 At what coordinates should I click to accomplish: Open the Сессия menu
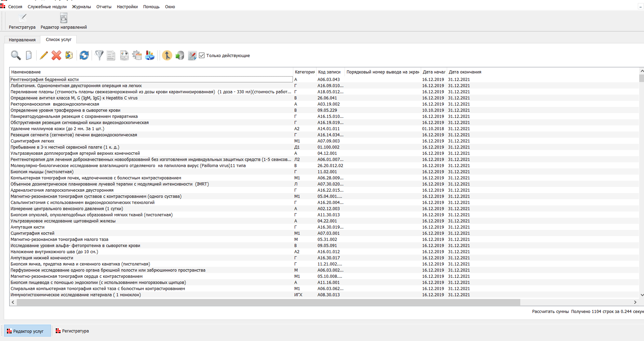tap(15, 7)
